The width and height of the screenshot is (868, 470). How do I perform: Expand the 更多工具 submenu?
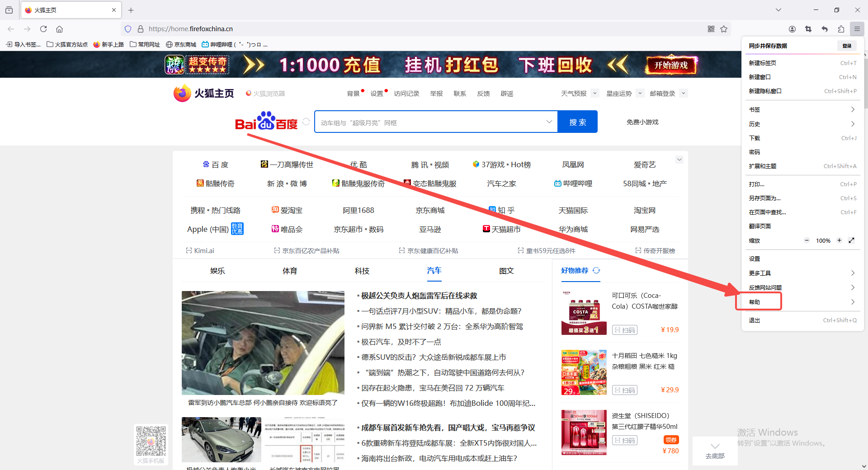[x=802, y=273]
